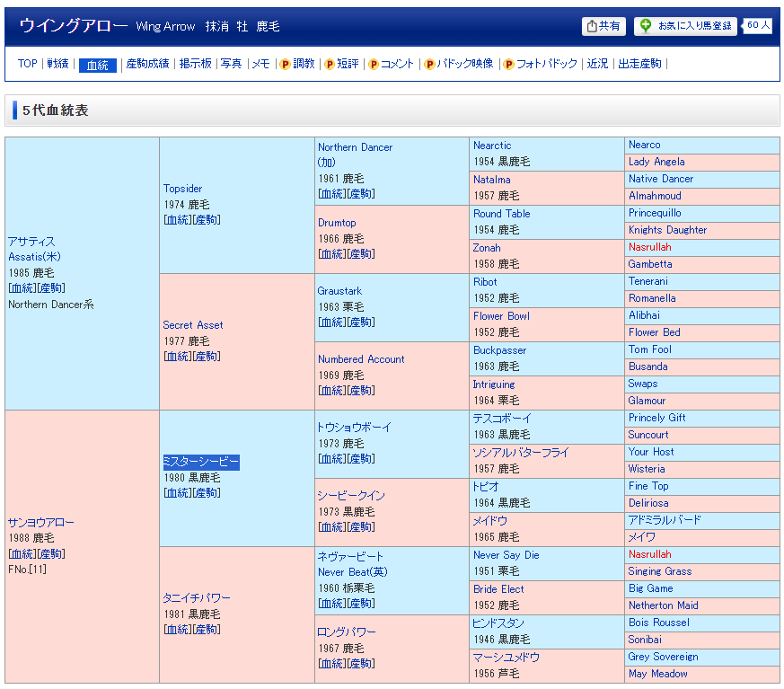This screenshot has width=784, height=689.
Task: Click the 共有 share button
Action: (603, 27)
